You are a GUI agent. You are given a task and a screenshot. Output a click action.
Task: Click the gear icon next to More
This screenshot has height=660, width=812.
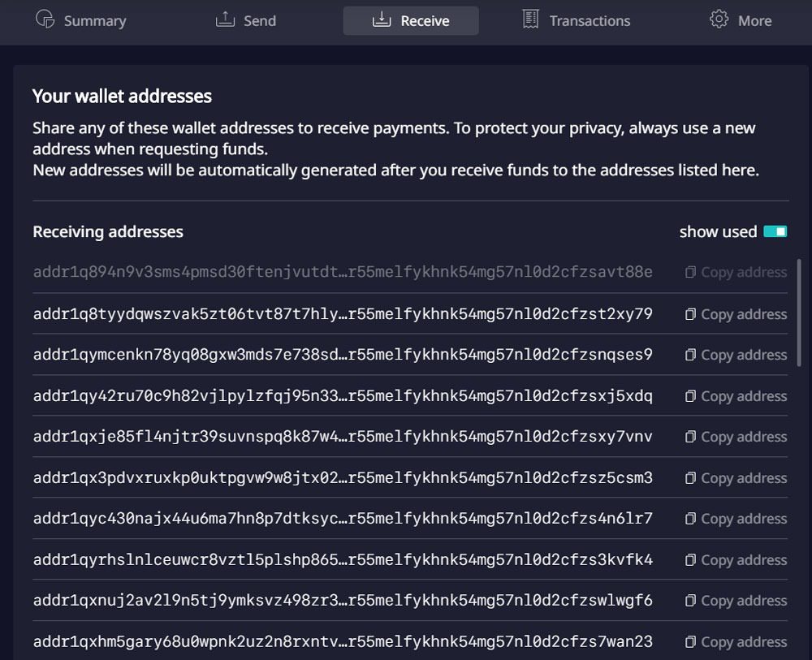[719, 20]
